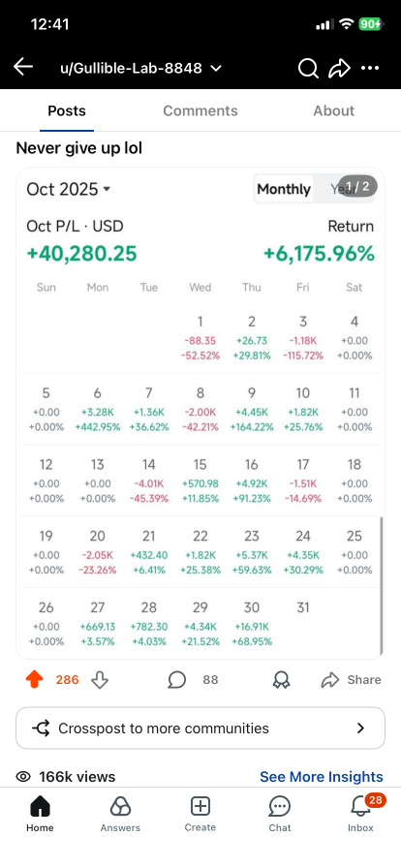
Task: Open search with magnifier icon
Action: [308, 69]
